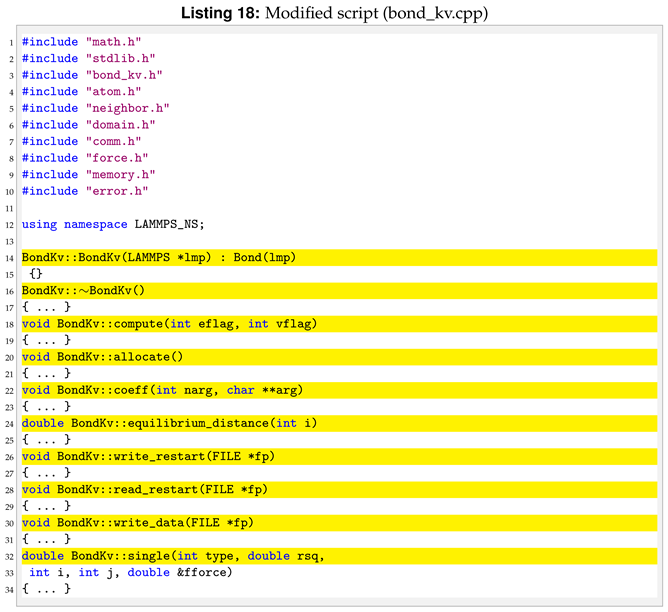This screenshot has width=668, height=612.
Task: Click the highlighted 'write_restart(FILE *fp)' line
Action: click(x=339, y=457)
